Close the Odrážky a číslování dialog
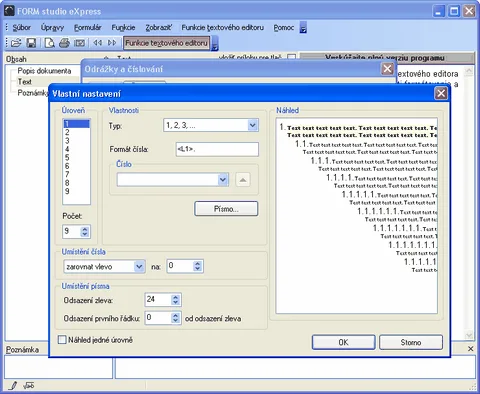This screenshot has height=394, width=480. [387, 69]
